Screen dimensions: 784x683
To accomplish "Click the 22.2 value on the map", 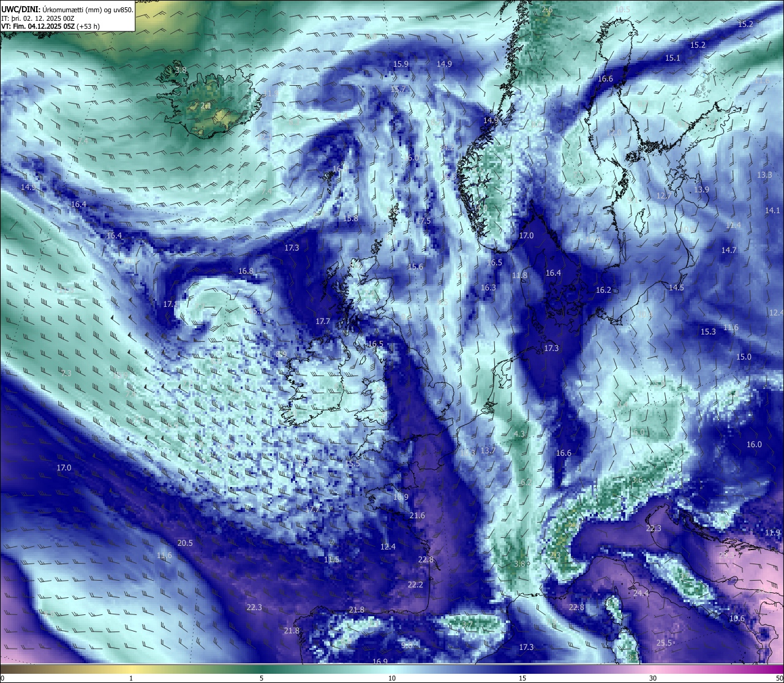I will pos(415,585).
